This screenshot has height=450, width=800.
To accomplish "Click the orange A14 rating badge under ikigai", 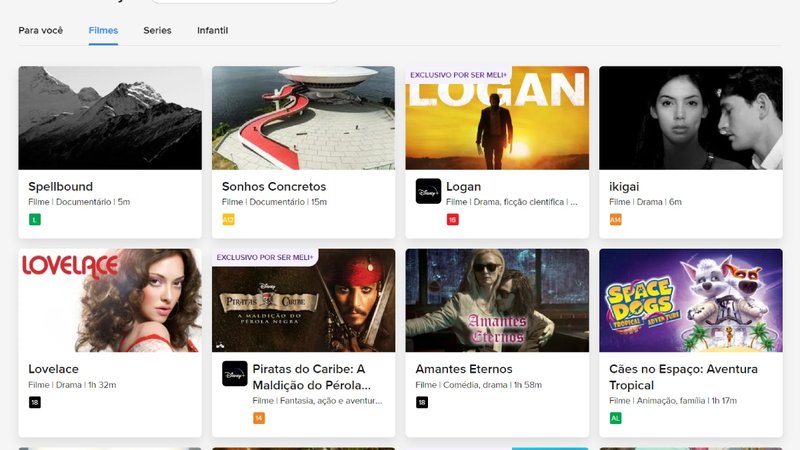I will pos(615,220).
